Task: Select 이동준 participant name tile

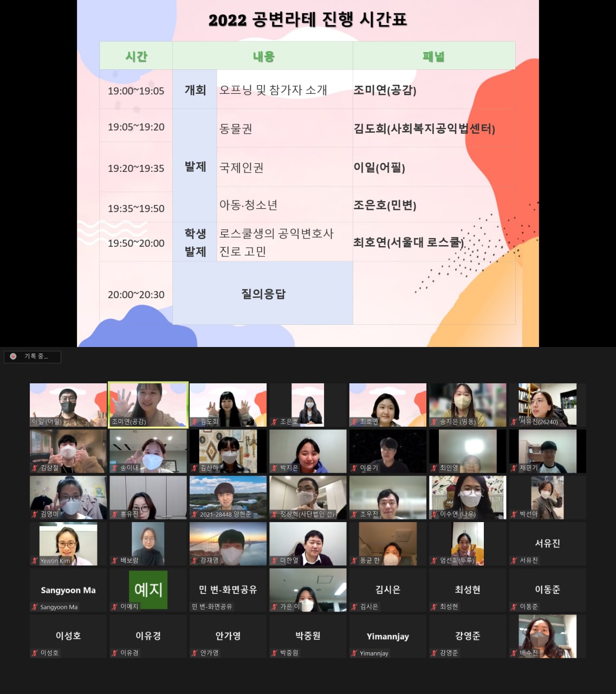Action: 547,590
